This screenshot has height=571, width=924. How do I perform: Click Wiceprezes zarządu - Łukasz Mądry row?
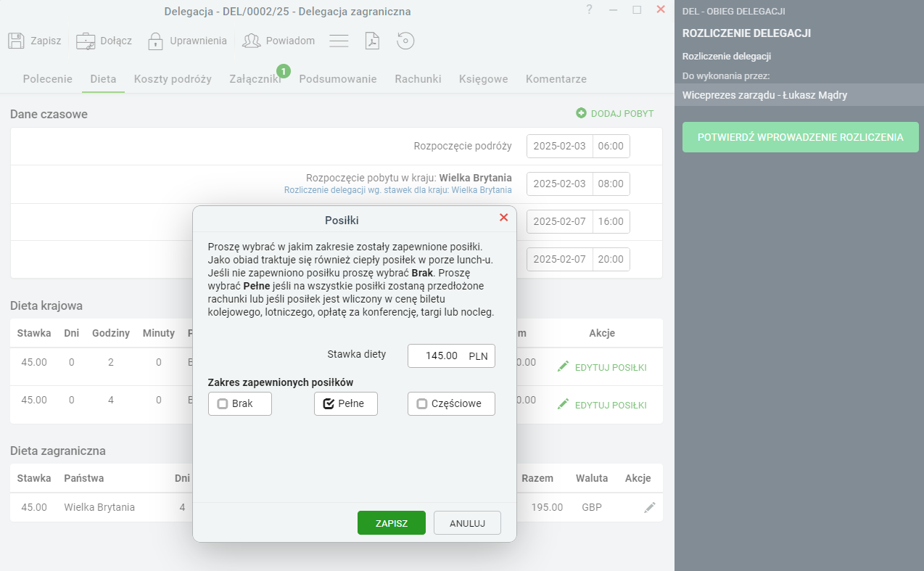click(x=799, y=95)
